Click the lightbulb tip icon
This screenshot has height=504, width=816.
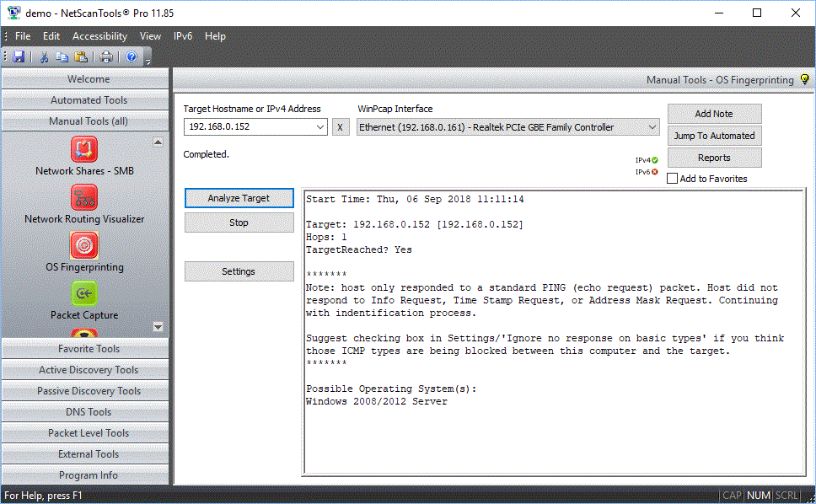pos(804,79)
